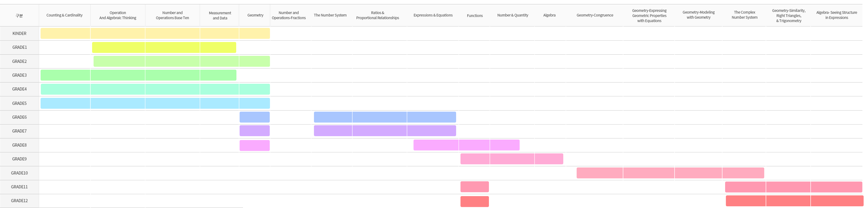Click the Geometry-Congruence column header
Image resolution: width=868 pixels, height=208 pixels.
594,15
